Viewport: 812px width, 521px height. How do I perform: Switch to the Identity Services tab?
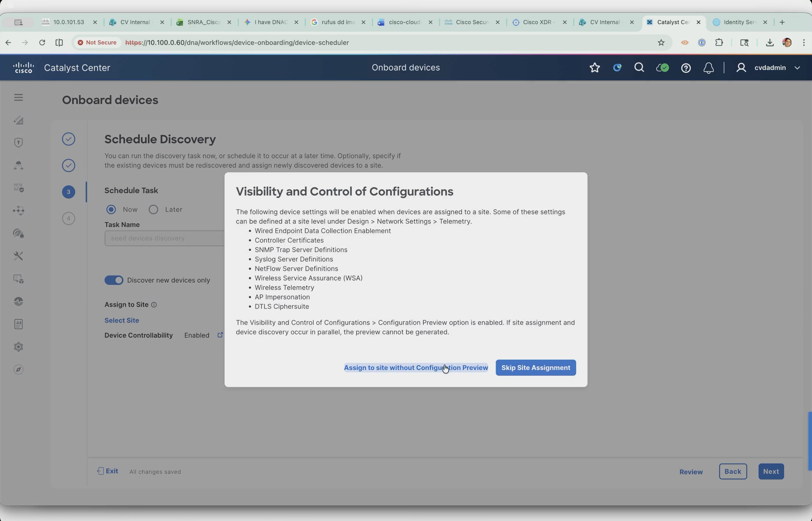click(x=740, y=22)
